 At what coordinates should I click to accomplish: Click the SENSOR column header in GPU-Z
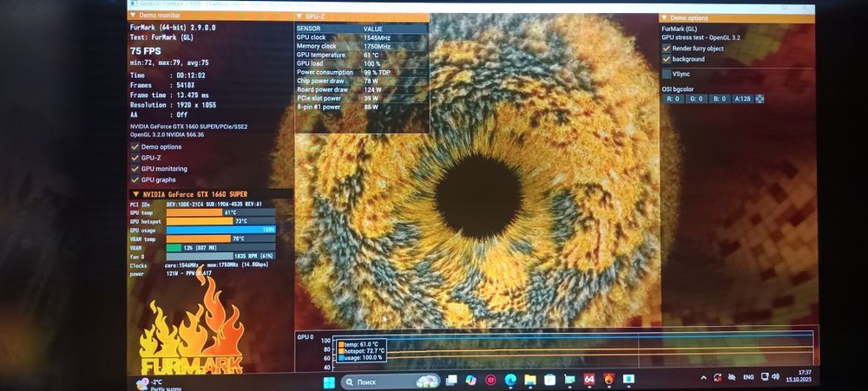coord(308,29)
